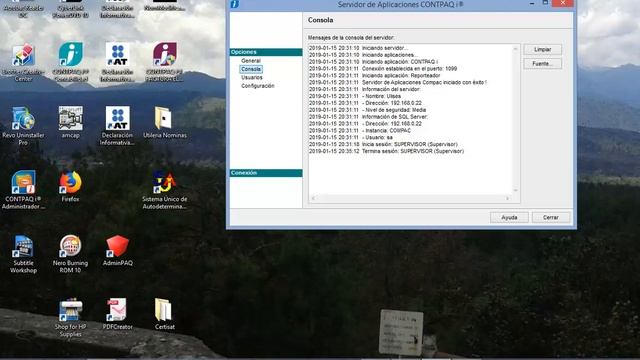Select log line '- Usuario: sa'
This screenshot has width=640, height=360.
[351, 138]
